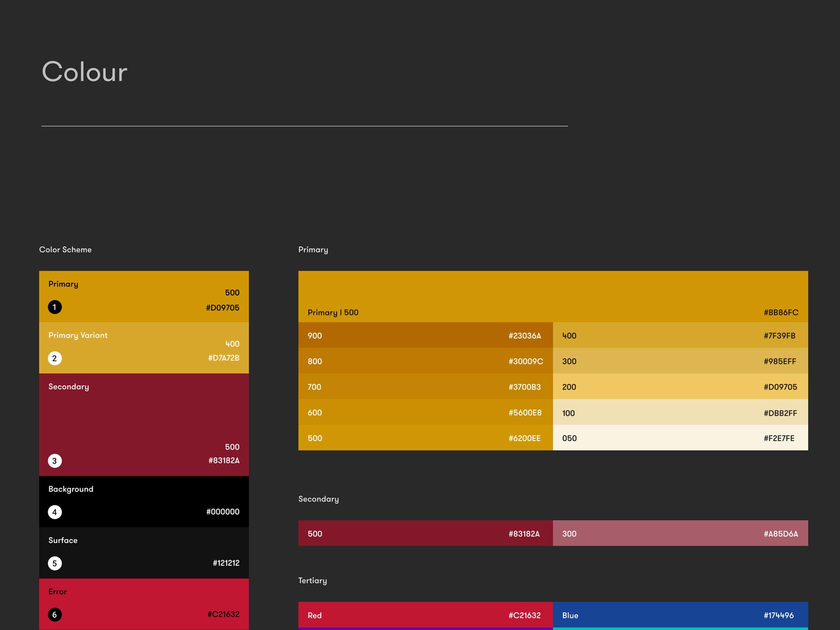Click the Tertiary Blue swatch
Screen dimensions: 840x630
pos(680,615)
